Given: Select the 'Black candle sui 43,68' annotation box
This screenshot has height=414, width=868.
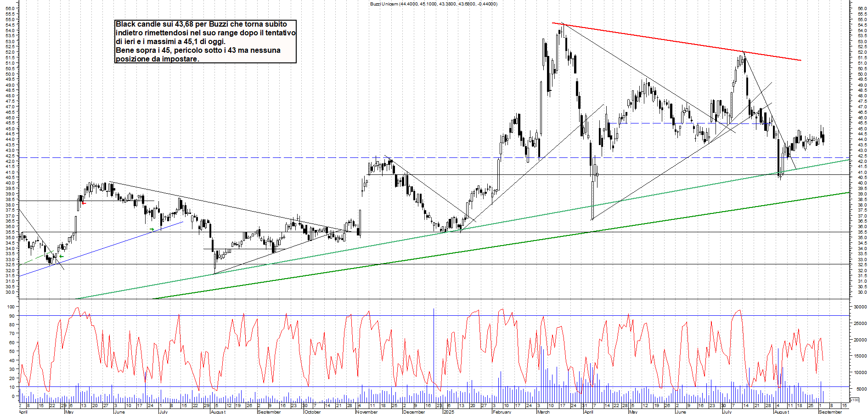Looking at the screenshot, I should click(x=205, y=41).
